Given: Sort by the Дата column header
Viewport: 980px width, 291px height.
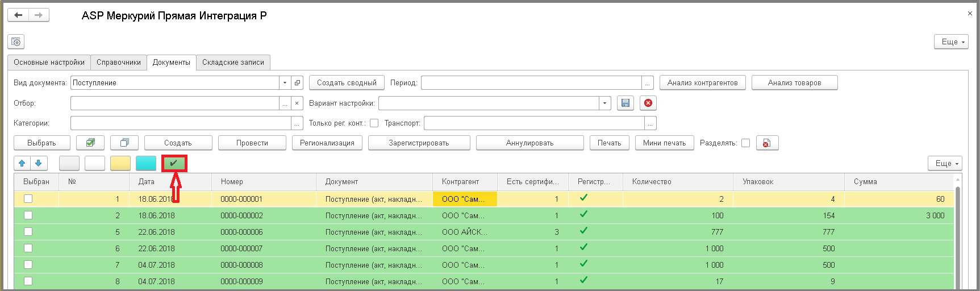Looking at the screenshot, I should [170, 182].
